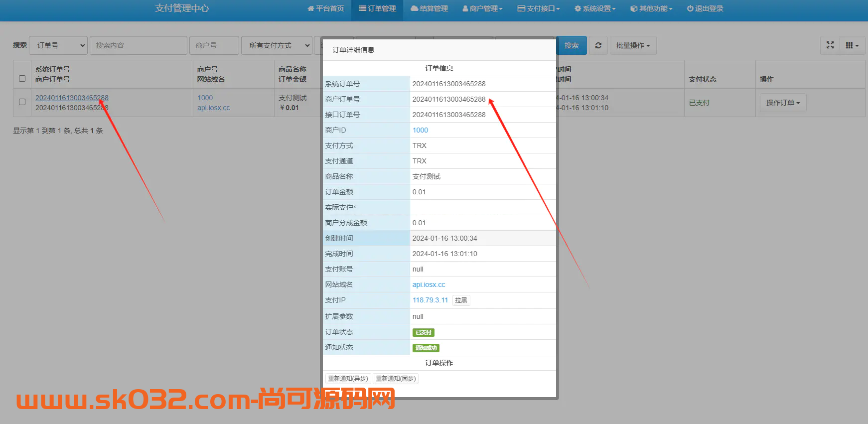Open the 批量操作 dropdown
Screen dimensions: 868x424
coord(633,45)
